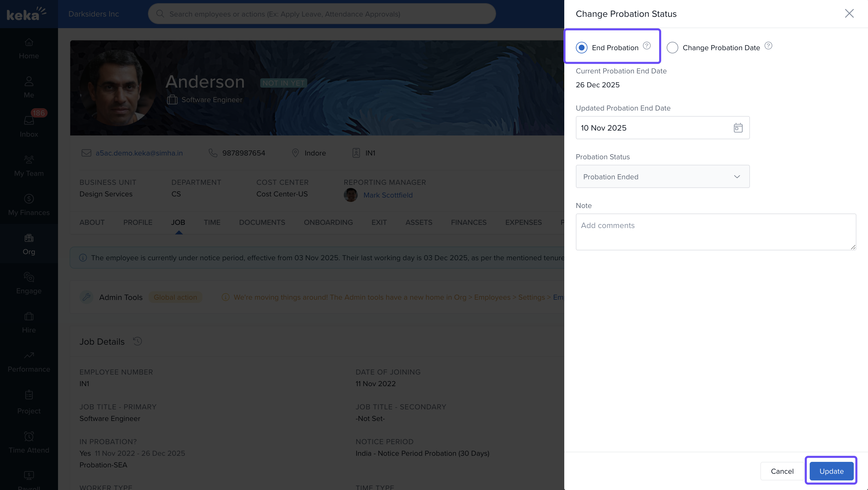The height and width of the screenshot is (490, 868).
Task: Open My Finances sidebar section
Action: (29, 205)
